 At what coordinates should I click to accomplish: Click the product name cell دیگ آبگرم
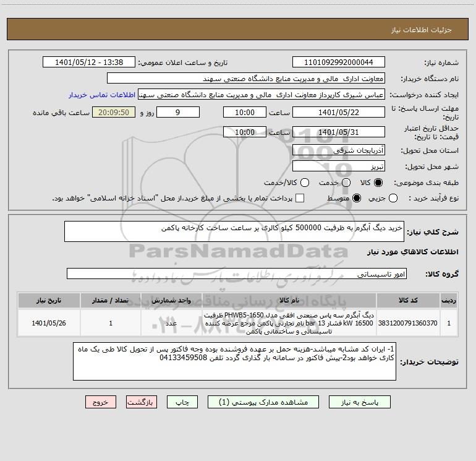click(289, 323)
